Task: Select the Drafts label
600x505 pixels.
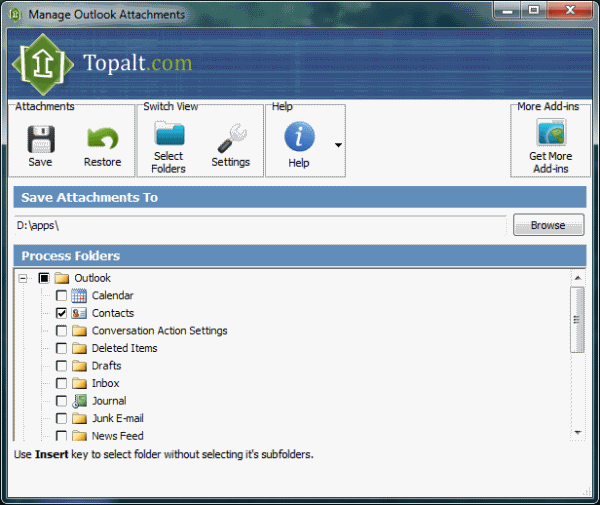Action: [x=106, y=366]
